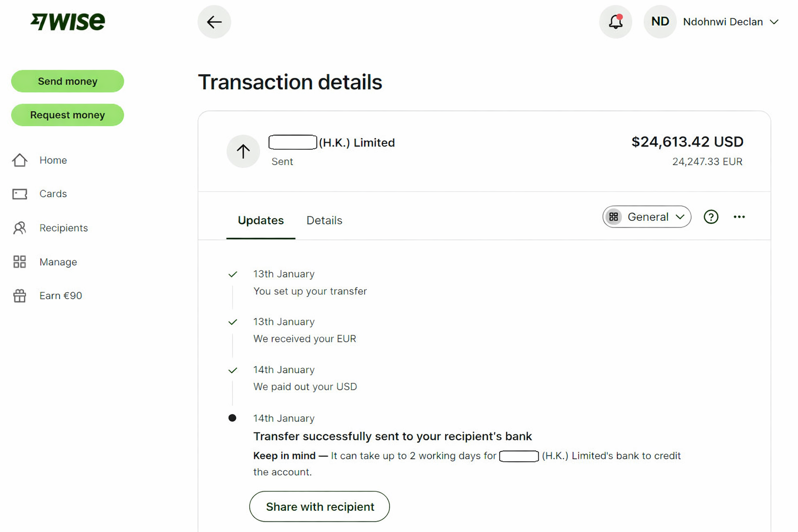This screenshot has width=798, height=532.
Task: Open the notifications bell
Action: coord(615,21)
